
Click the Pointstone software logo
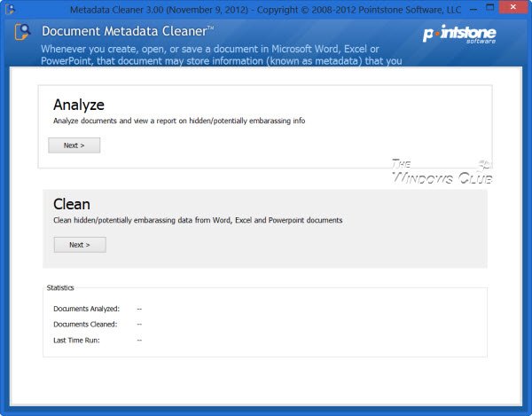pos(459,35)
